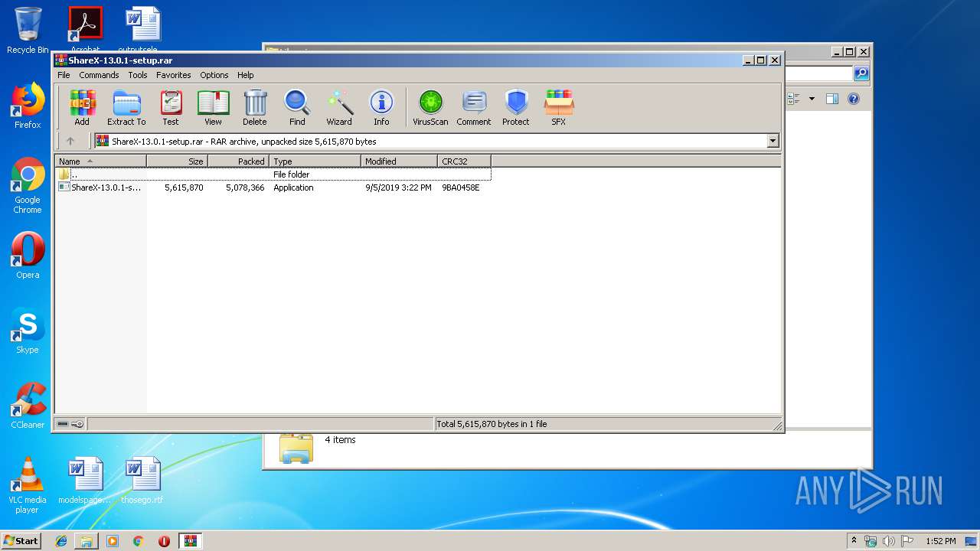Open the Google Chrome desktop shortcut

tap(28, 185)
